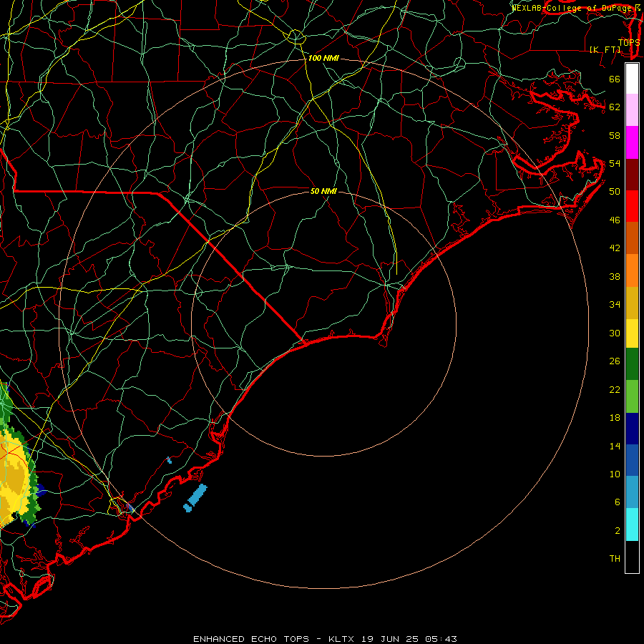Click the tiny light blue inland echo
This screenshot has height=644, width=644.
pyautogui.click(x=169, y=460)
